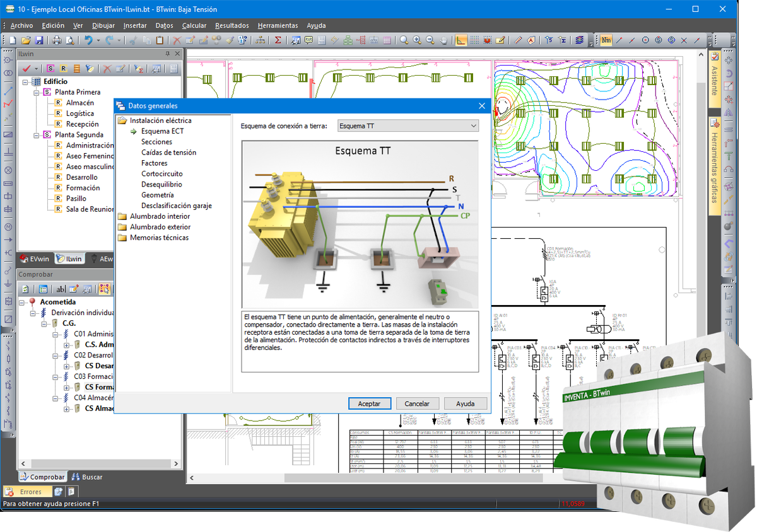The width and height of the screenshot is (757, 532).
Task: Click the Paste clipboard icon
Action: (x=160, y=40)
